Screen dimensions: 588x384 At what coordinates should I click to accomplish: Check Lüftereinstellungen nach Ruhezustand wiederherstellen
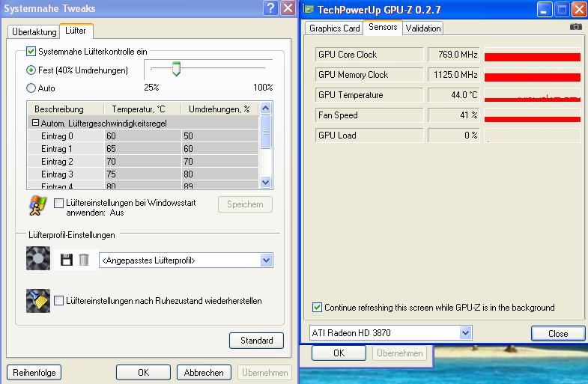[59, 300]
